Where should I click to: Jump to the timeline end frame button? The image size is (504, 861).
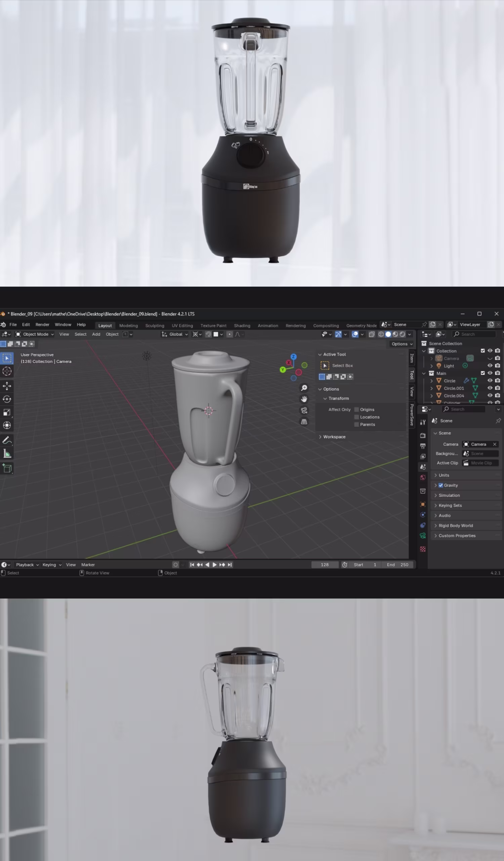pos(230,565)
